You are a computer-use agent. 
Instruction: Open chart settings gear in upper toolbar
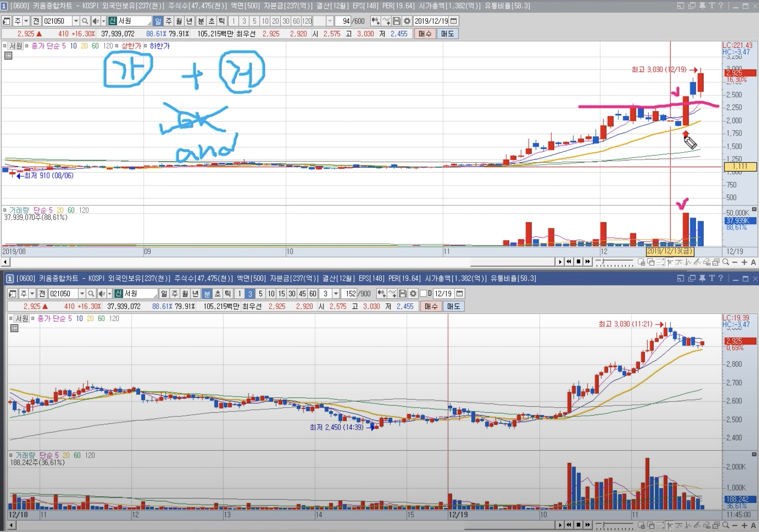click(407, 21)
